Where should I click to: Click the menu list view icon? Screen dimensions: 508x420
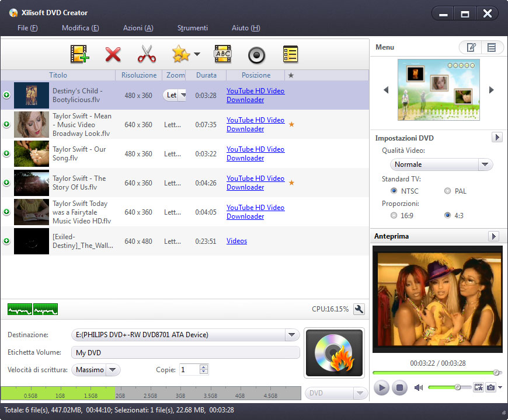492,48
